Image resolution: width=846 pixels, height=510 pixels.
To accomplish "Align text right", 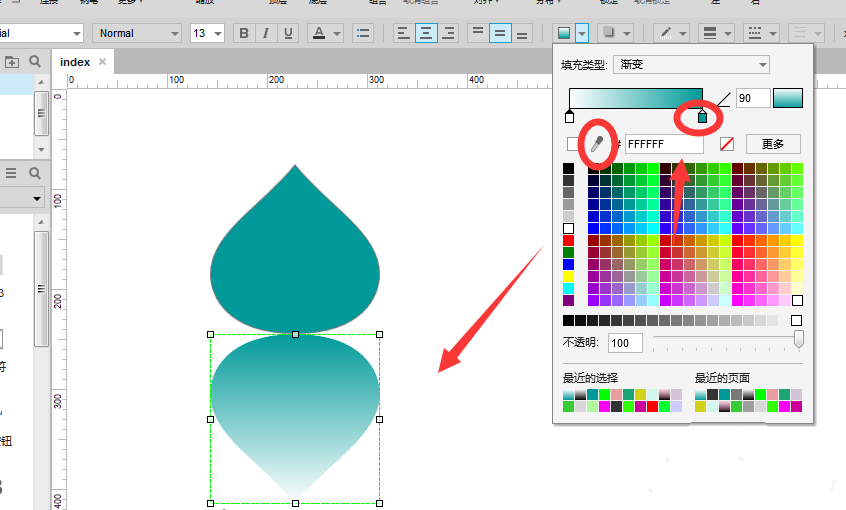I will (448, 33).
